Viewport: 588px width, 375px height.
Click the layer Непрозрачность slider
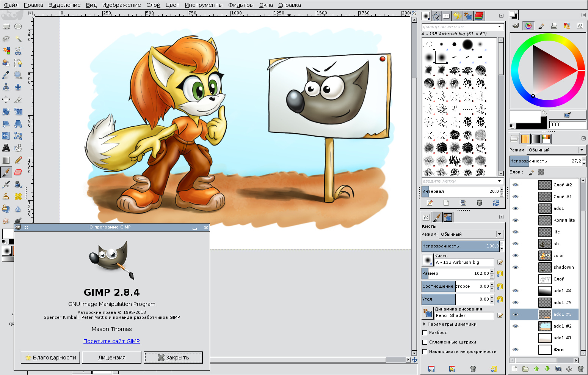pyautogui.click(x=545, y=161)
